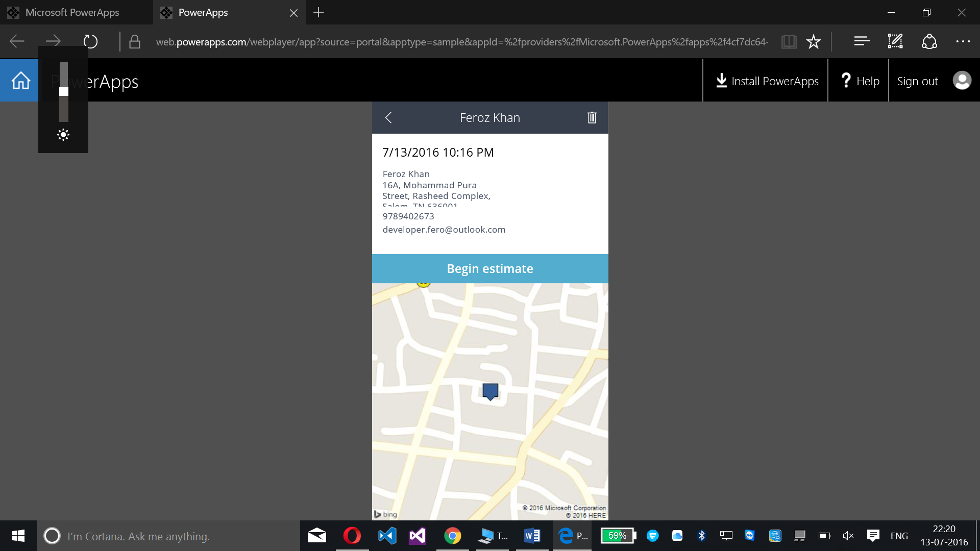Open Visual Studio from taskbar

[x=418, y=536]
